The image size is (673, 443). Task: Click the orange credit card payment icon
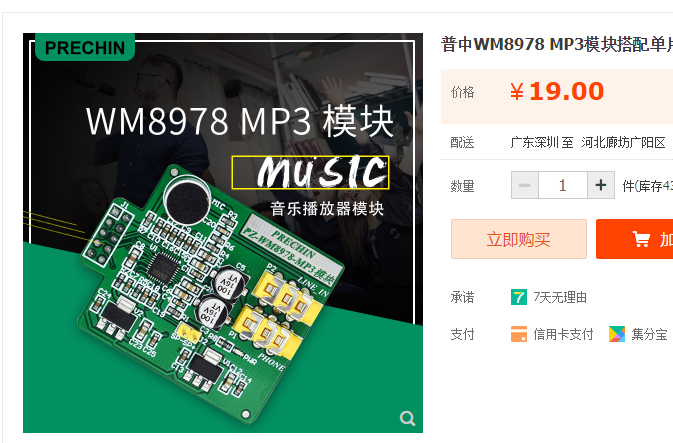click(x=518, y=334)
